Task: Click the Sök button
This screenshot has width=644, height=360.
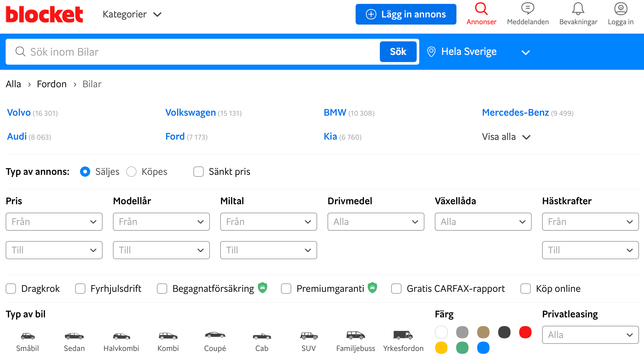Action: pyautogui.click(x=398, y=52)
